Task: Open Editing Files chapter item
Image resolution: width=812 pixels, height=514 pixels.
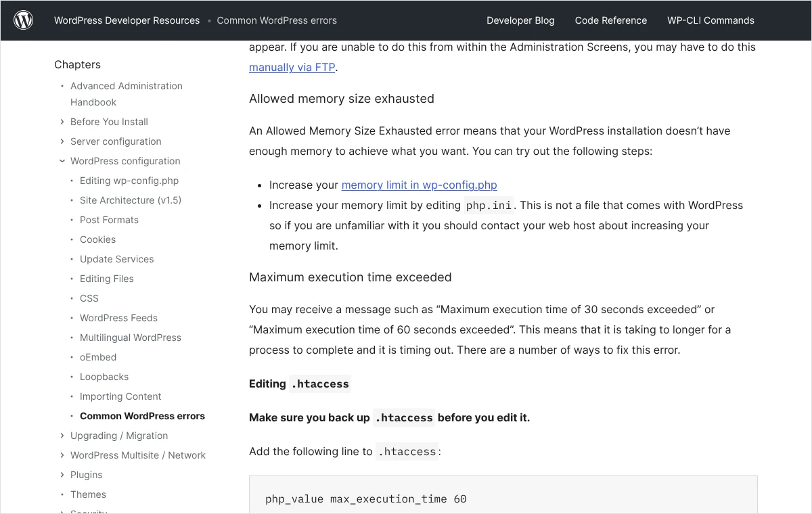Action: (x=107, y=279)
